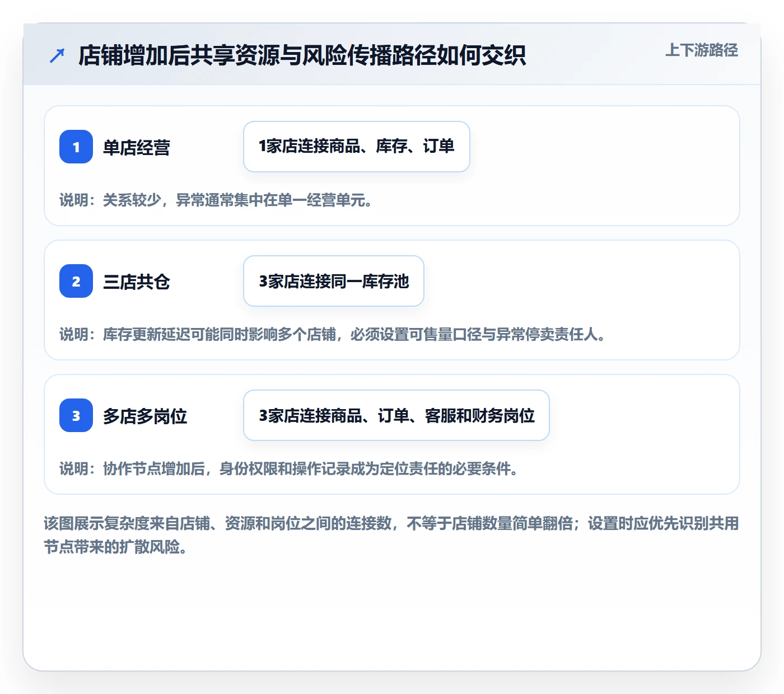Click the summary paragraph starting 该图展示复杂度
784x694 pixels.
point(391,535)
